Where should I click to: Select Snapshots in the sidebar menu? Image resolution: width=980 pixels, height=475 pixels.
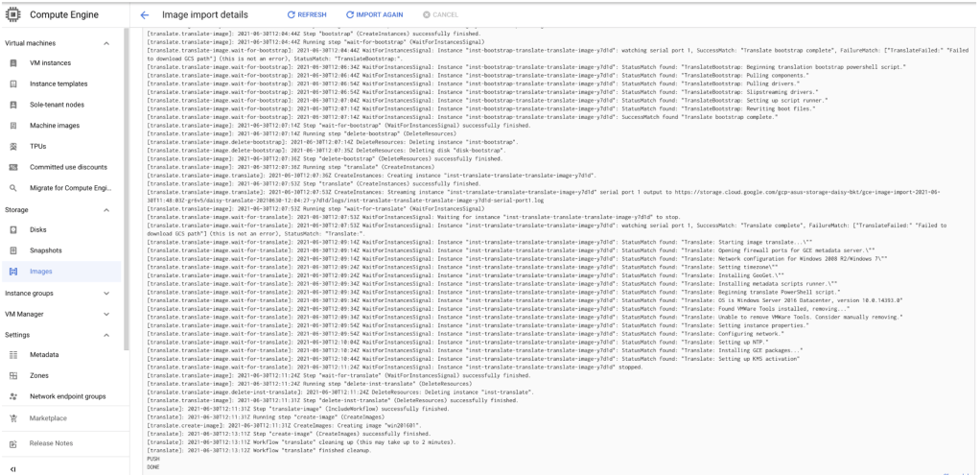[45, 250]
